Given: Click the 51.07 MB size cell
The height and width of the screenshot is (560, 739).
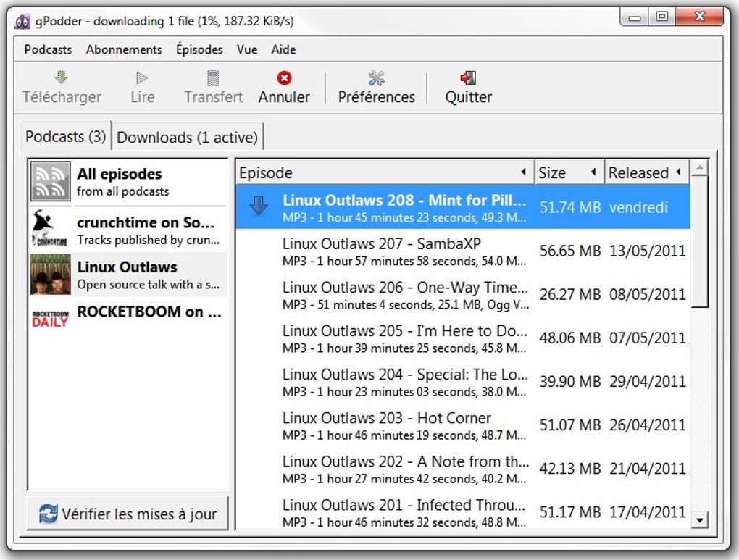Looking at the screenshot, I should point(570,425).
